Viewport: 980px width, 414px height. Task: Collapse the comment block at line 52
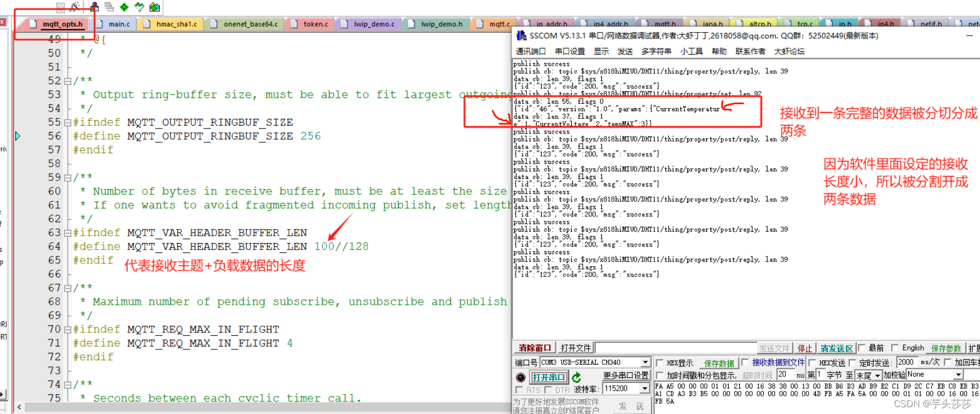point(68,81)
